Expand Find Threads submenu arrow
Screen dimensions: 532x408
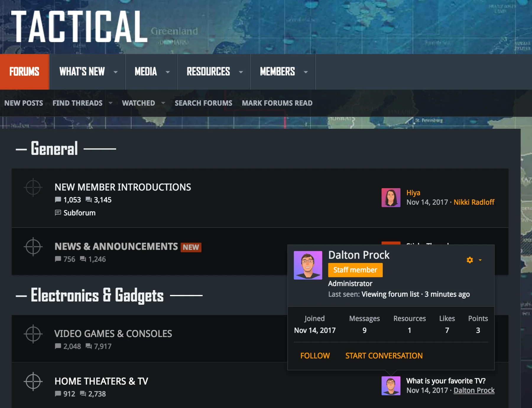point(111,103)
